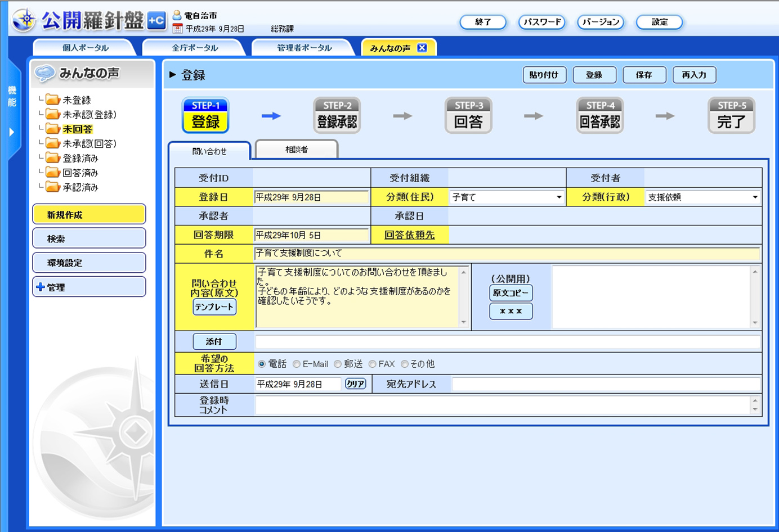Select the 問い合わせ tab

(x=209, y=151)
